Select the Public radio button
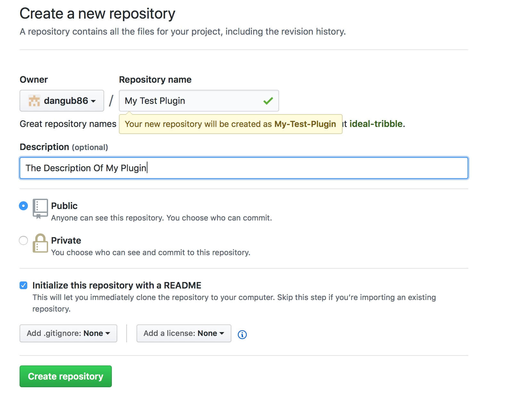 [x=23, y=206]
